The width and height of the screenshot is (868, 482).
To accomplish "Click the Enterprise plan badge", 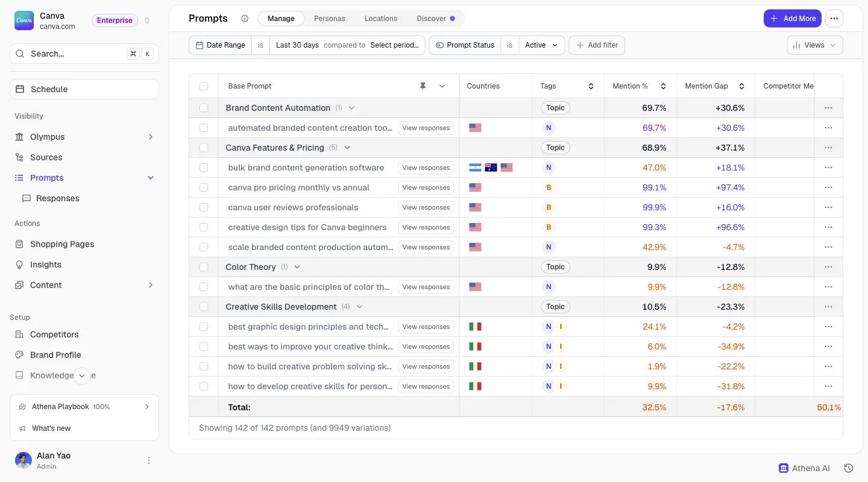I will coord(115,20).
